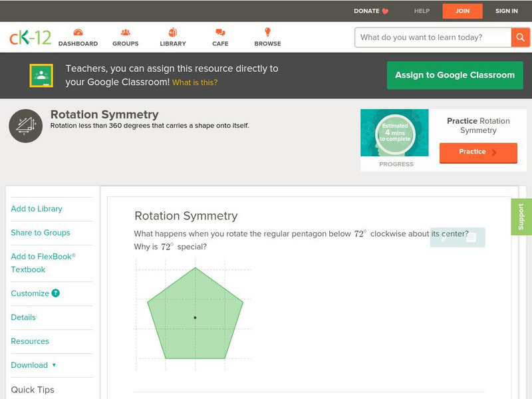The width and height of the screenshot is (532, 399).
Task: Click the Rotation Symmetry page heading
Action: pyautogui.click(x=104, y=114)
